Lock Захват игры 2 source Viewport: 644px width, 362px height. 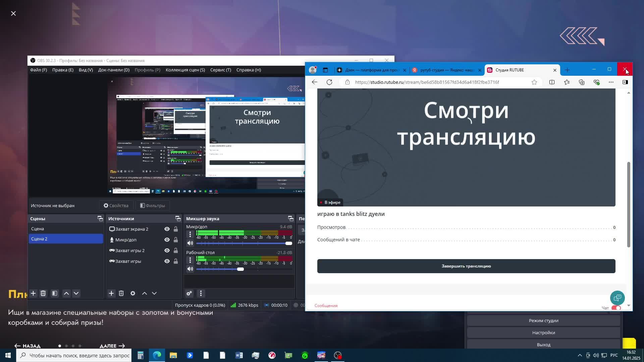click(x=175, y=250)
